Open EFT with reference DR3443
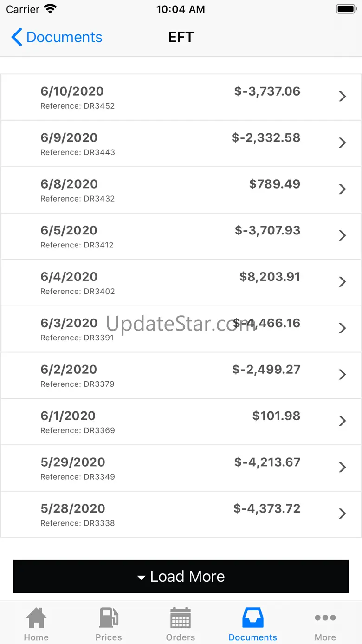Viewport: 362px width, 644px height. (78, 152)
